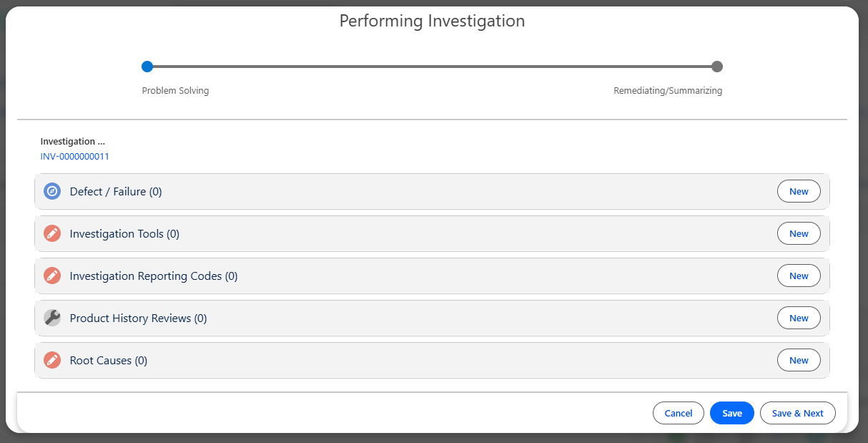Screen dimensions: 868x443
Task: Click the Defect / Failure compass icon
Action: coord(52,192)
